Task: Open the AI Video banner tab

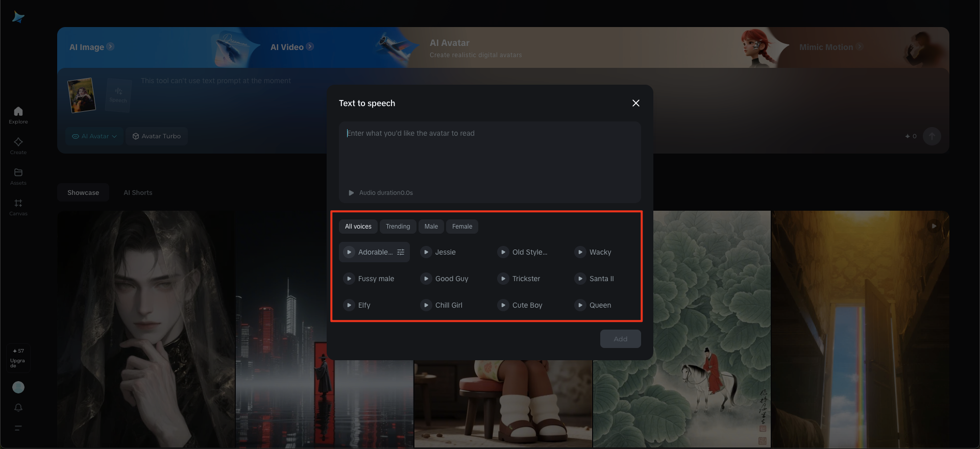Action: [x=292, y=47]
